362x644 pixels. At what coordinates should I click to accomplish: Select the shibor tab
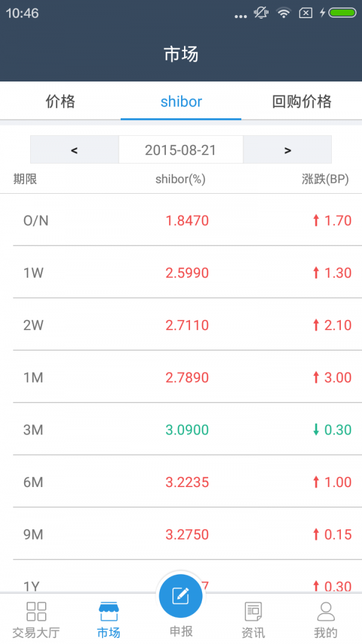point(181,101)
